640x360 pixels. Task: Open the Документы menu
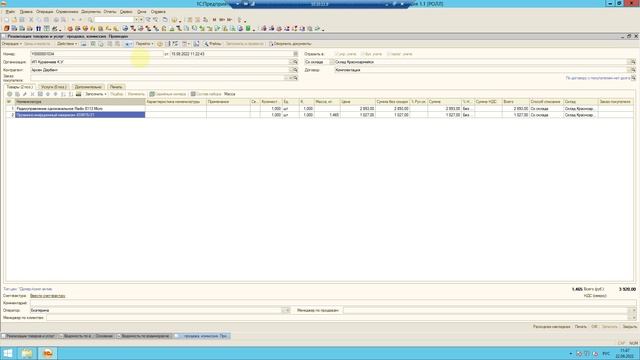91,12
